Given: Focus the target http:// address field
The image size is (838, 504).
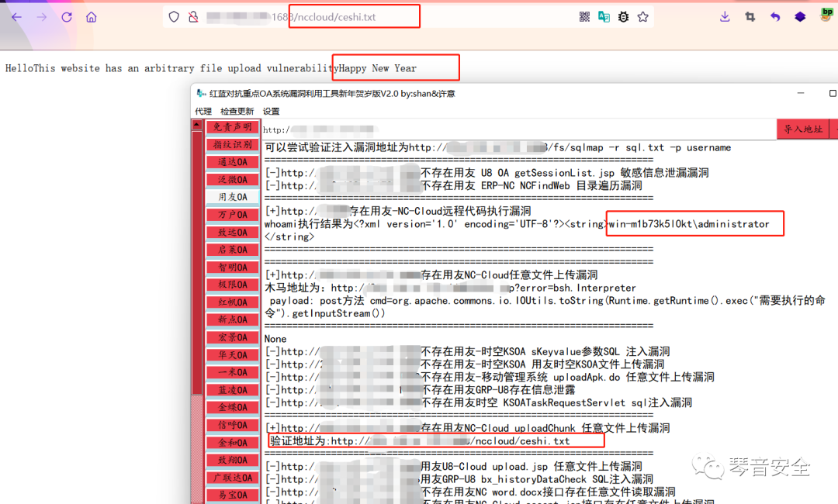Looking at the screenshot, I should pyautogui.click(x=518, y=129).
